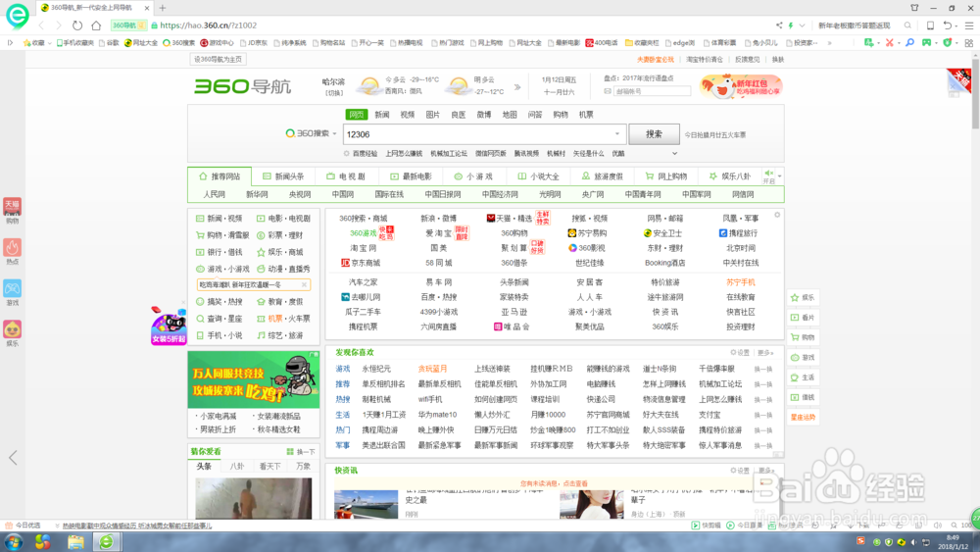980x552 pixels.
Task: Click the share icon in address bar
Action: tap(779, 25)
